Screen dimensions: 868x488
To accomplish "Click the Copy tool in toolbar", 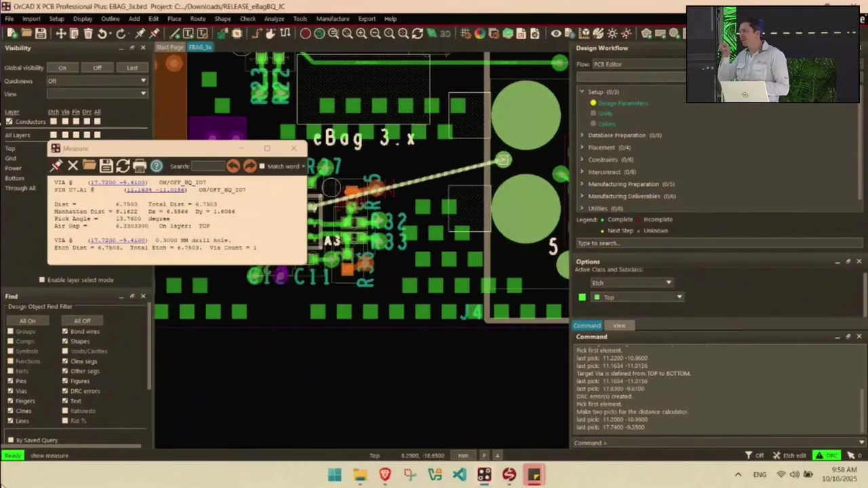I will 74,33.
